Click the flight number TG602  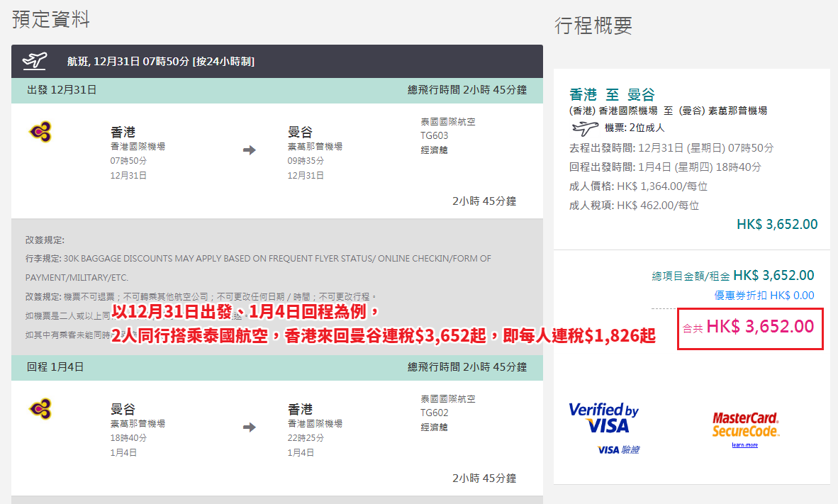pyautogui.click(x=435, y=413)
